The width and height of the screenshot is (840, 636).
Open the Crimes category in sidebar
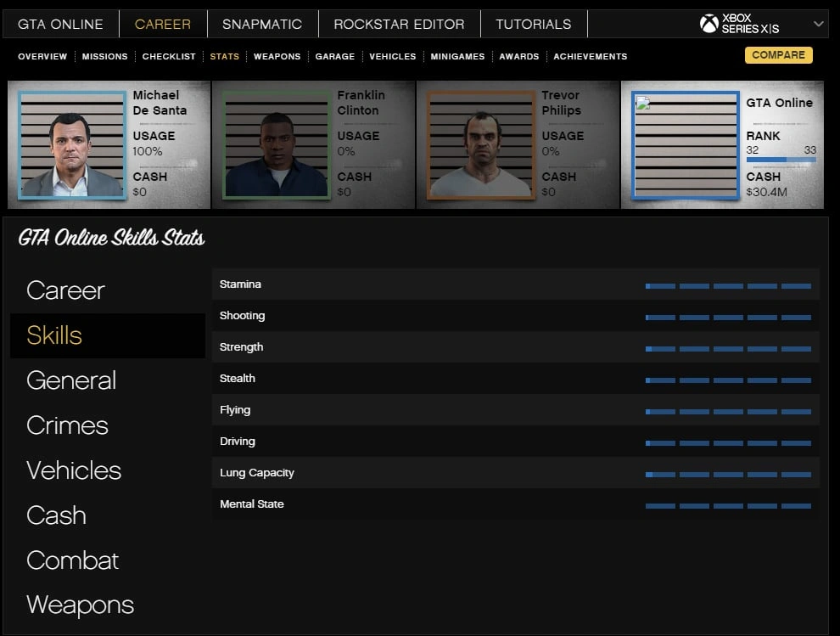[x=66, y=425]
